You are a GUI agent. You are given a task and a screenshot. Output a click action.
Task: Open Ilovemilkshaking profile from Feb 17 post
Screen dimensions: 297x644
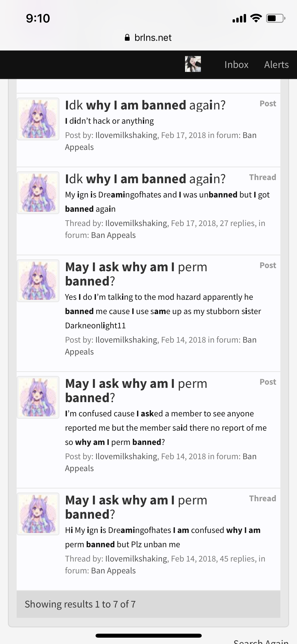click(x=126, y=135)
